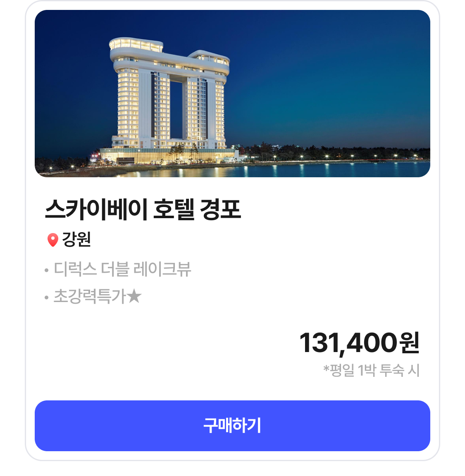This screenshot has width=465, height=476.
Task: Click the 131,400 price number
Action: tap(348, 343)
